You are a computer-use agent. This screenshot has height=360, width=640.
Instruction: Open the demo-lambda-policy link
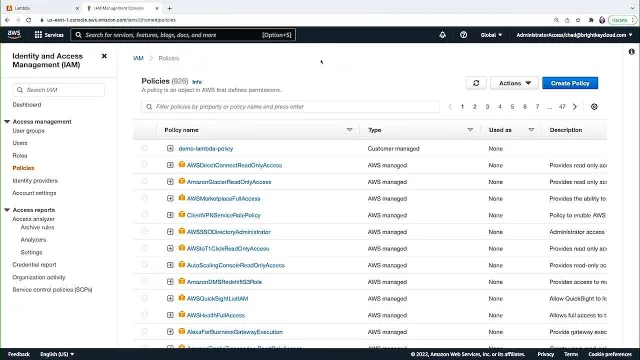click(x=206, y=149)
